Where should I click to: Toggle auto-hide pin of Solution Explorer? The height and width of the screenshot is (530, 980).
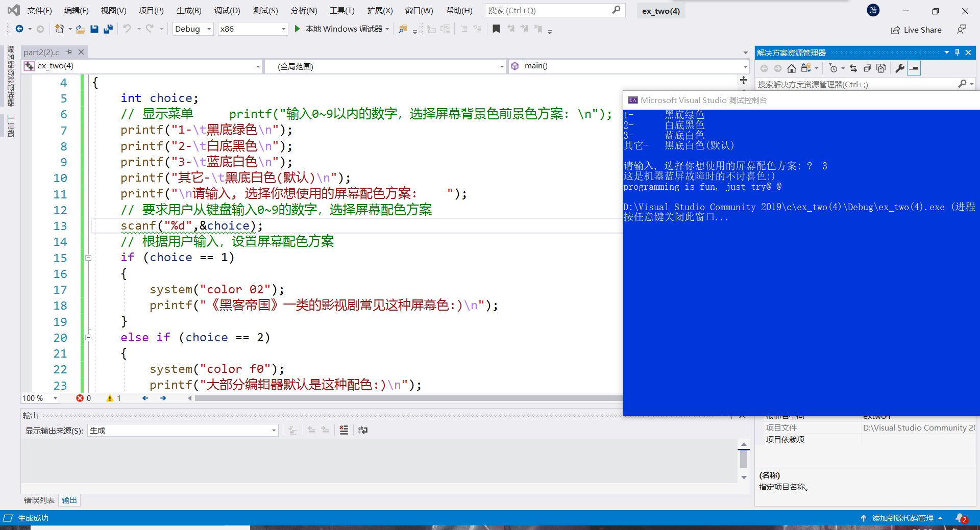(x=957, y=53)
